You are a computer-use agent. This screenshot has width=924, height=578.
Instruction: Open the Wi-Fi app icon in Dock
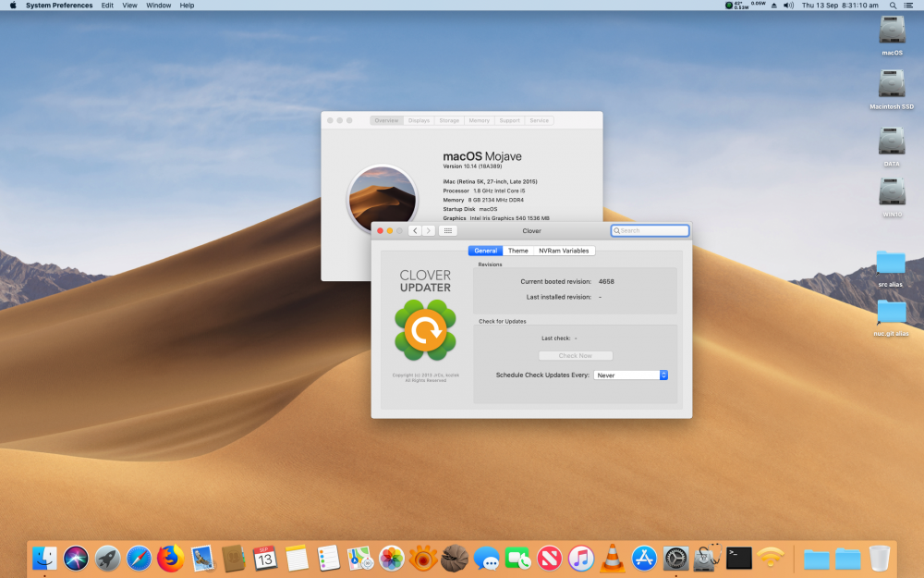(771, 558)
